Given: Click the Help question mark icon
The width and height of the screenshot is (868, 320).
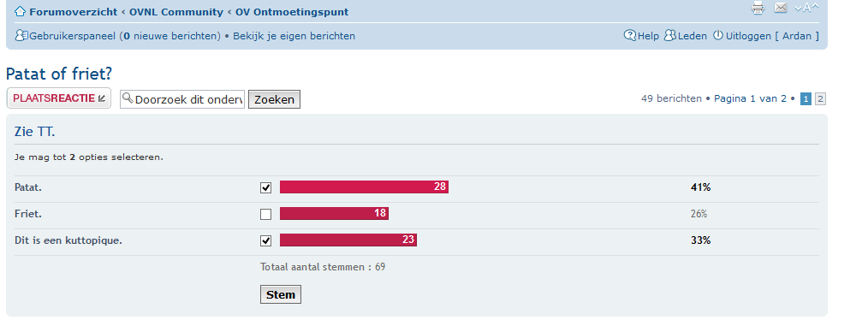Looking at the screenshot, I should tap(630, 35).
